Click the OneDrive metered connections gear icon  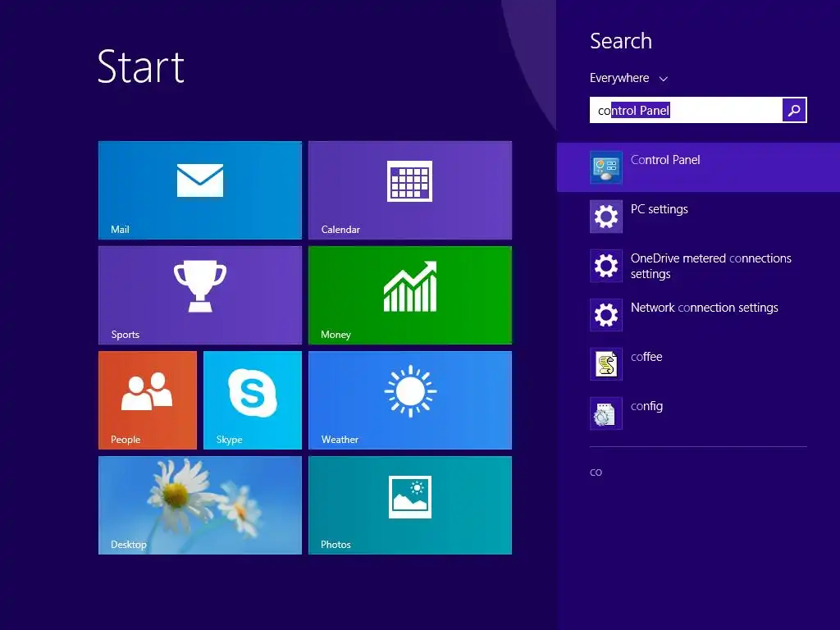[606, 266]
